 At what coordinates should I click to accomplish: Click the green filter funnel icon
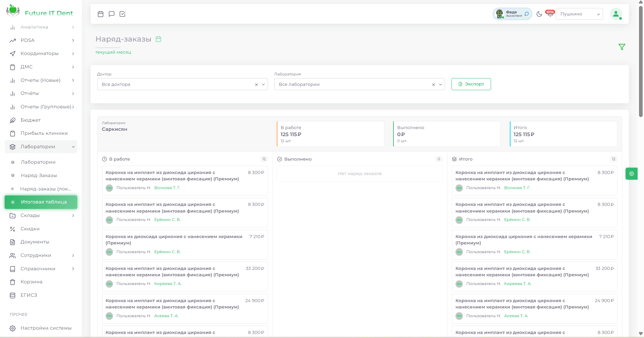pyautogui.click(x=622, y=47)
